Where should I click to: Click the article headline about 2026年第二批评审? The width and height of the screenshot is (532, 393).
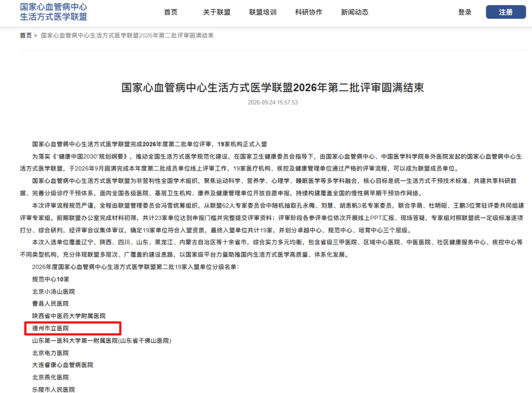click(x=272, y=88)
